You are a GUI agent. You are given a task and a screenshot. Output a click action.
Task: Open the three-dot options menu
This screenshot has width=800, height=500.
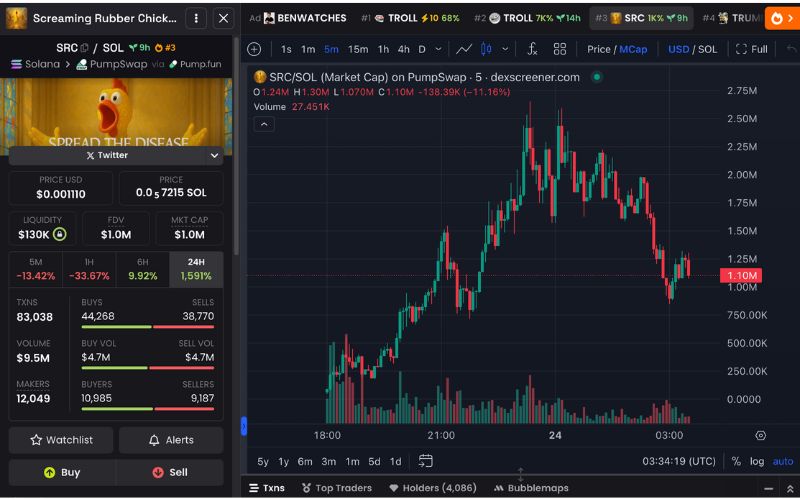click(196, 18)
